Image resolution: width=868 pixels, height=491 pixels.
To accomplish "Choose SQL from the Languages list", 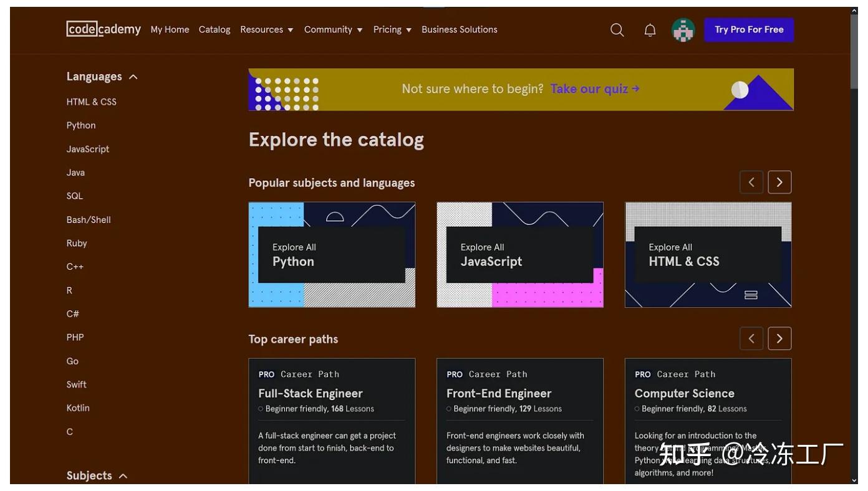I will 75,196.
